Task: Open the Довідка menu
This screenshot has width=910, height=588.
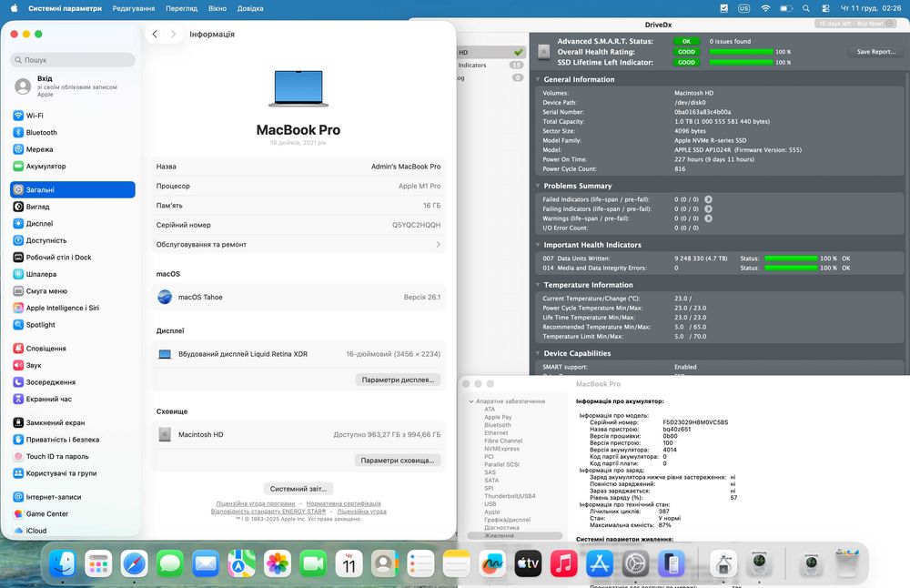Action: 250,8
